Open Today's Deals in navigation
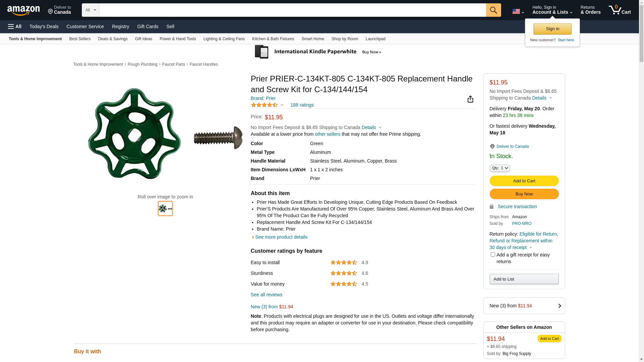644x362 pixels. coord(44,26)
